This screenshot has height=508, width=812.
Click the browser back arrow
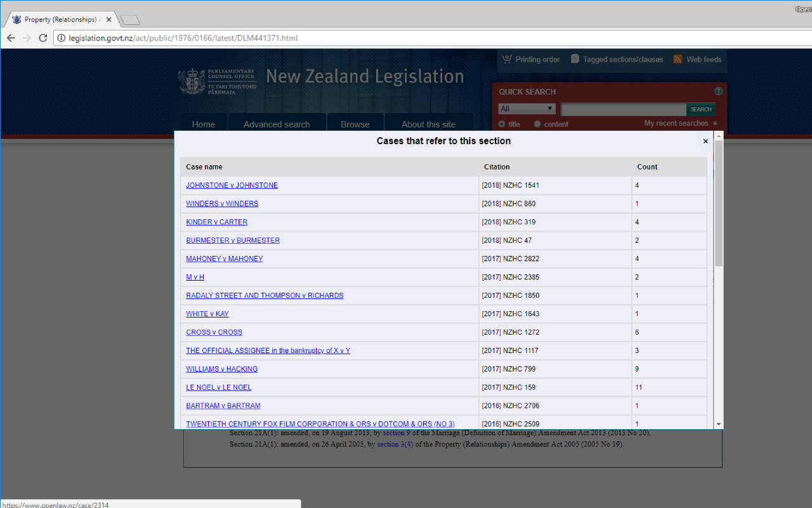(11, 38)
